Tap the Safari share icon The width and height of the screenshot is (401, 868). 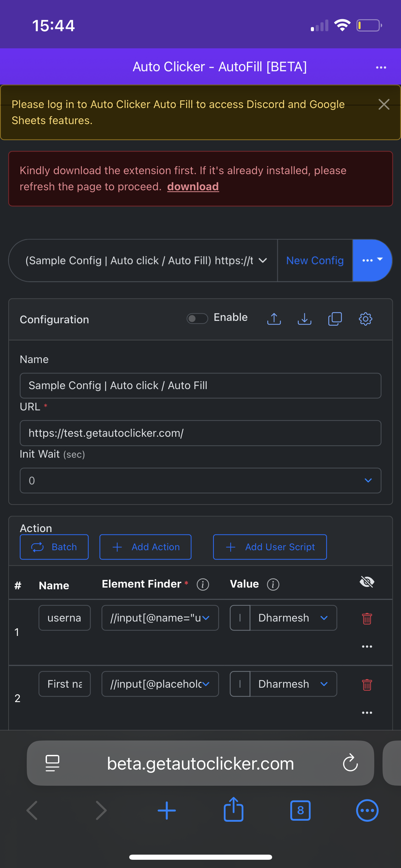[233, 810]
